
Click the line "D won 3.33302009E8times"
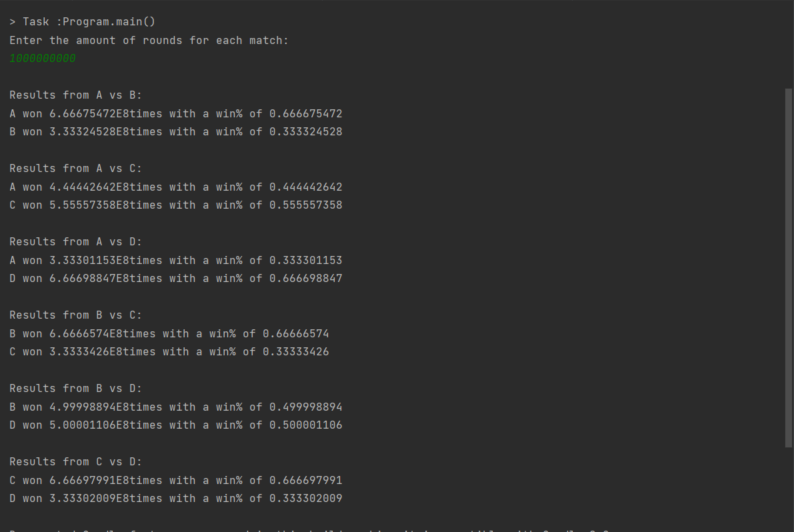(175, 499)
